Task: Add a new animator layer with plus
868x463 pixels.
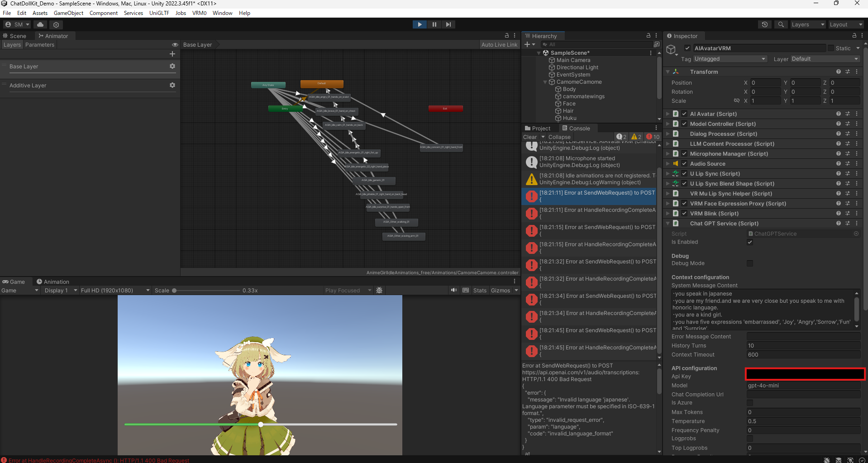Action: (x=172, y=54)
